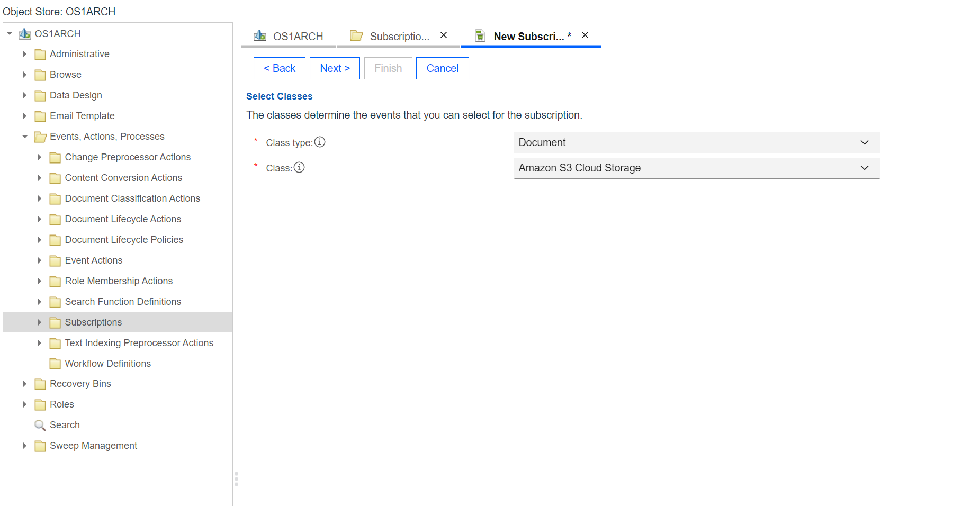The height and width of the screenshot is (506, 980).
Task: Click the Class type info icon
Action: [320, 142]
